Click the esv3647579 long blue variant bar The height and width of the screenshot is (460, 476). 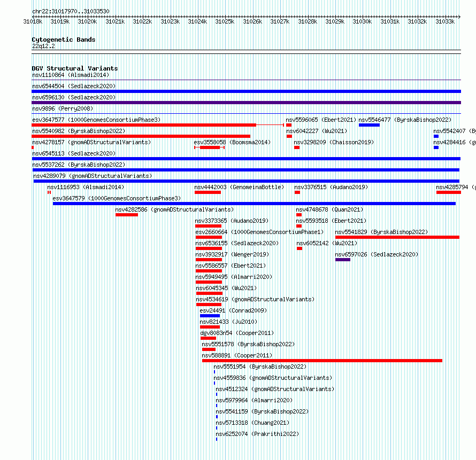point(254,204)
